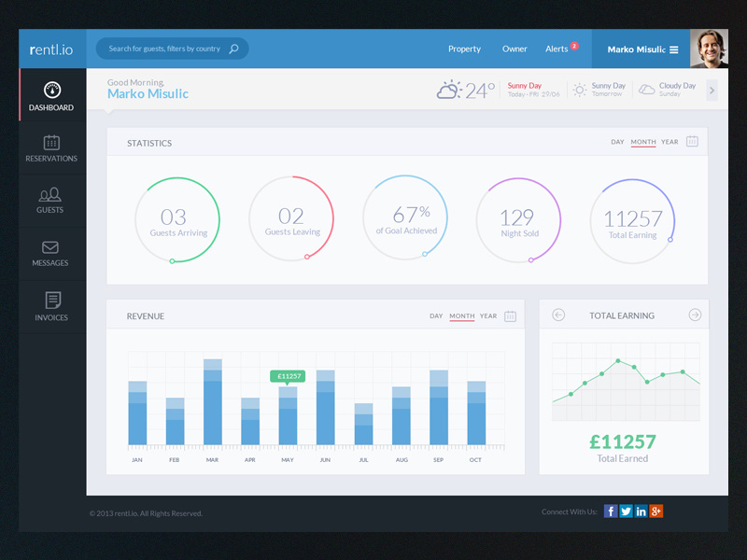
Task: Click the TOTAL EARNING panel heading
Action: (622, 315)
